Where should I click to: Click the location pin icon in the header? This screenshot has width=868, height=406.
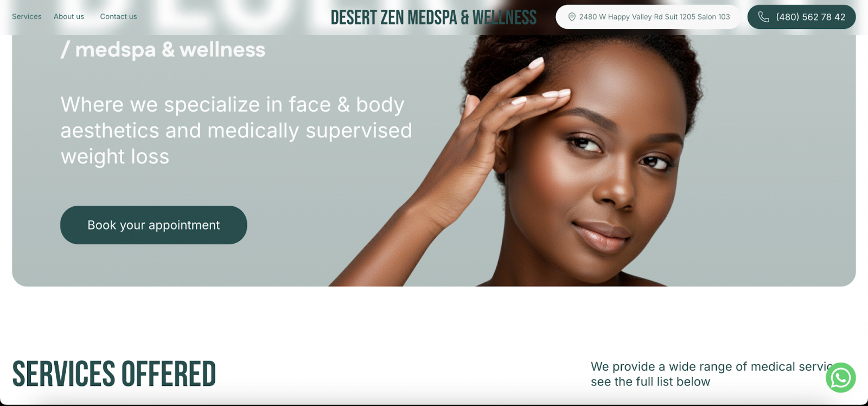571,17
